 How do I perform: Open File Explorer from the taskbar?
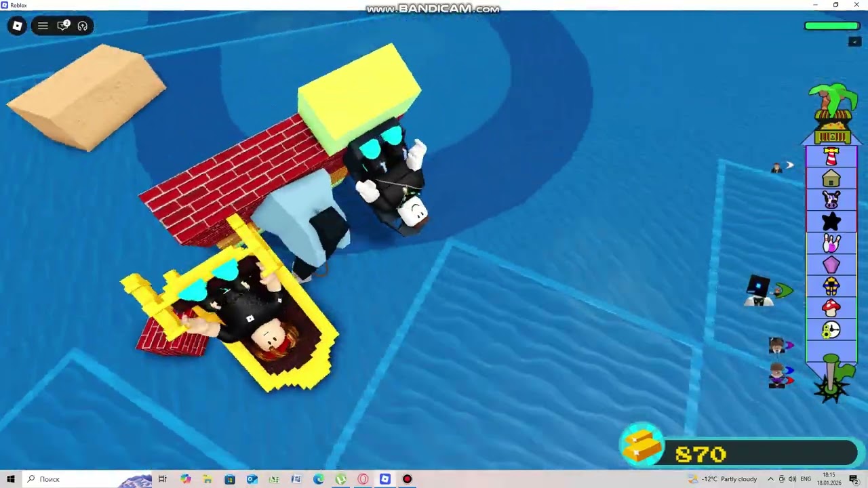tap(208, 479)
